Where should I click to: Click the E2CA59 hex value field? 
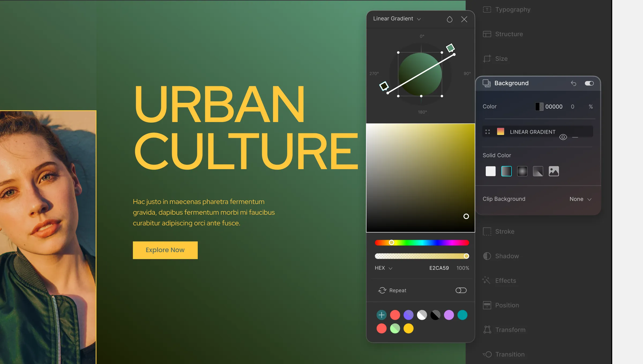pos(439,268)
